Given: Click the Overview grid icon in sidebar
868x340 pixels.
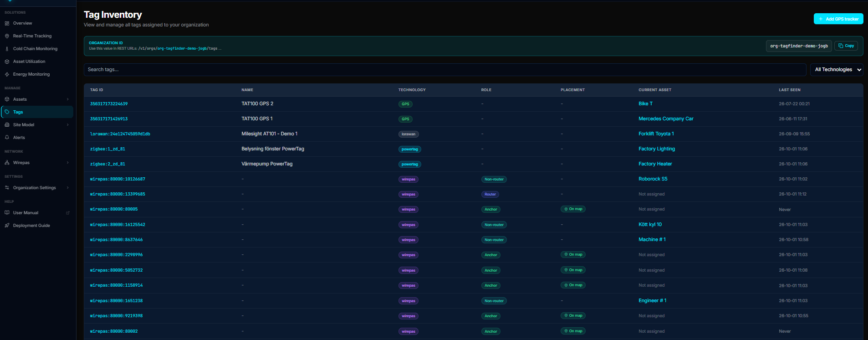Looking at the screenshot, I should (7, 23).
